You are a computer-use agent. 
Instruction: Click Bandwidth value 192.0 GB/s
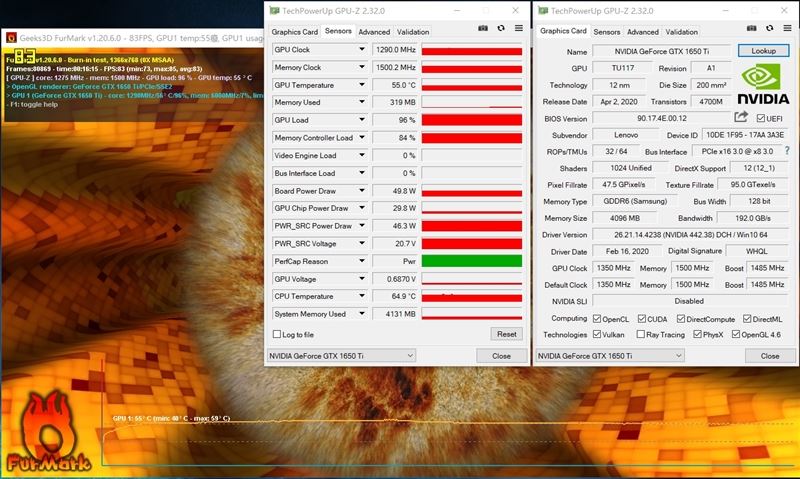pyautogui.click(x=753, y=218)
